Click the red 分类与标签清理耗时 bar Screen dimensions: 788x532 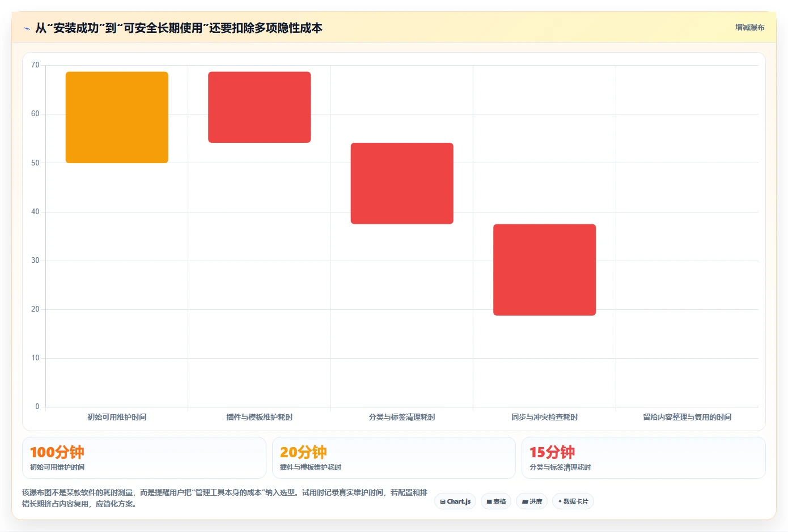(x=402, y=184)
